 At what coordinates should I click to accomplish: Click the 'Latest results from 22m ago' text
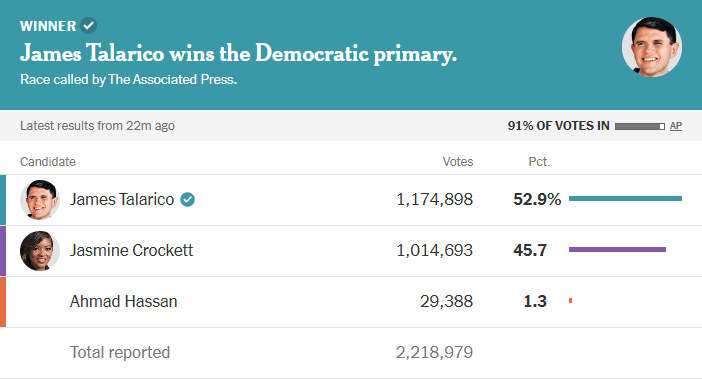tap(97, 126)
